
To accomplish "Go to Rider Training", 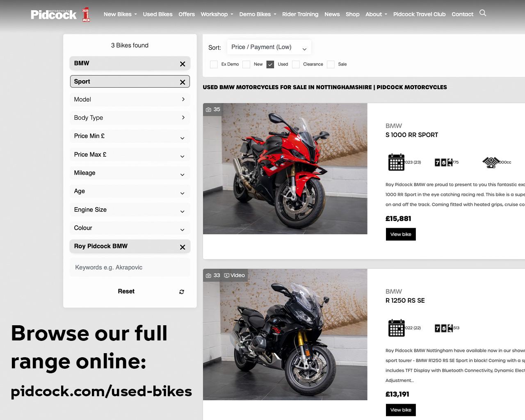I will 300,14.
